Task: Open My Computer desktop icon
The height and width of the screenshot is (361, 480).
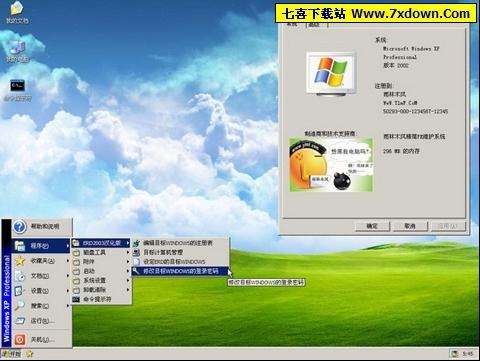Action: 17,48
